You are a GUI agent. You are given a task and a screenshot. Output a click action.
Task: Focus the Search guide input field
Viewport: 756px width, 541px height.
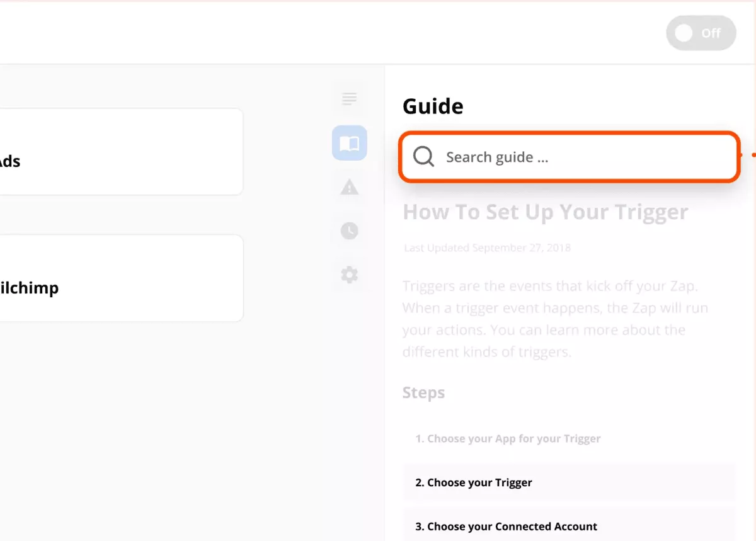(x=569, y=157)
